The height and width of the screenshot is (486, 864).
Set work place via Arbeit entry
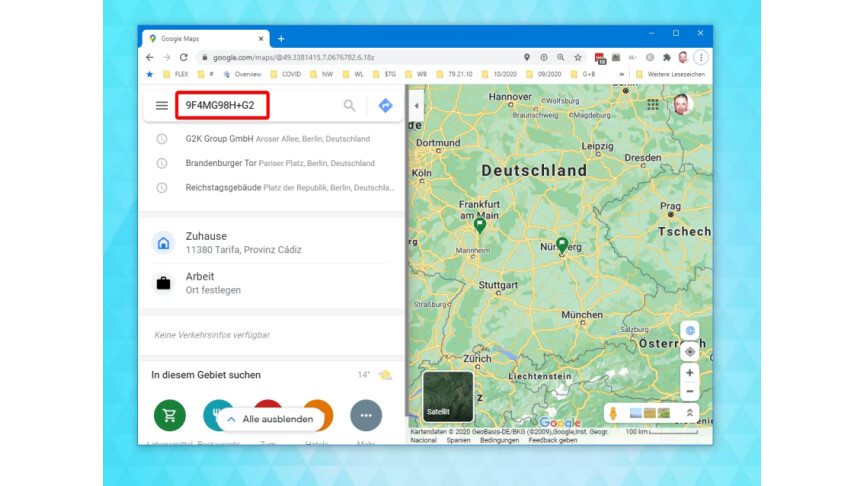(x=271, y=283)
